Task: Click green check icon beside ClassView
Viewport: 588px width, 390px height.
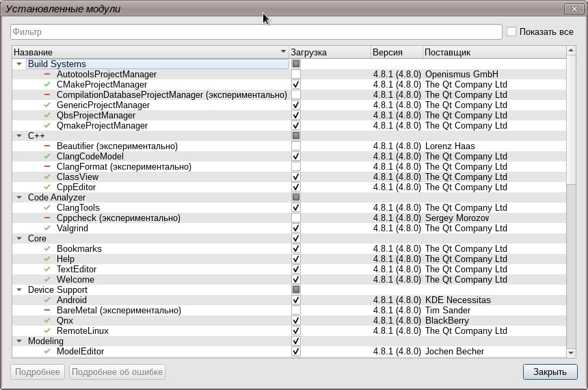Action: coord(47,177)
